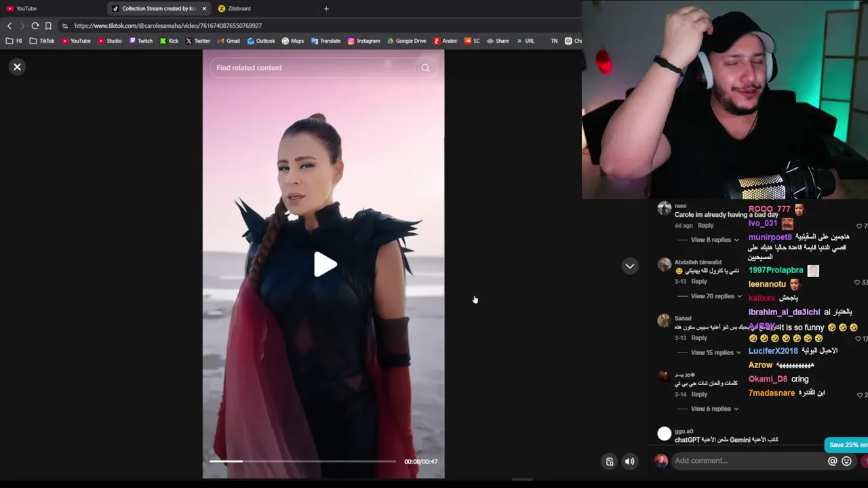Open the Maps bookmark
Image resolution: width=868 pixels, height=488 pixels.
293,41
